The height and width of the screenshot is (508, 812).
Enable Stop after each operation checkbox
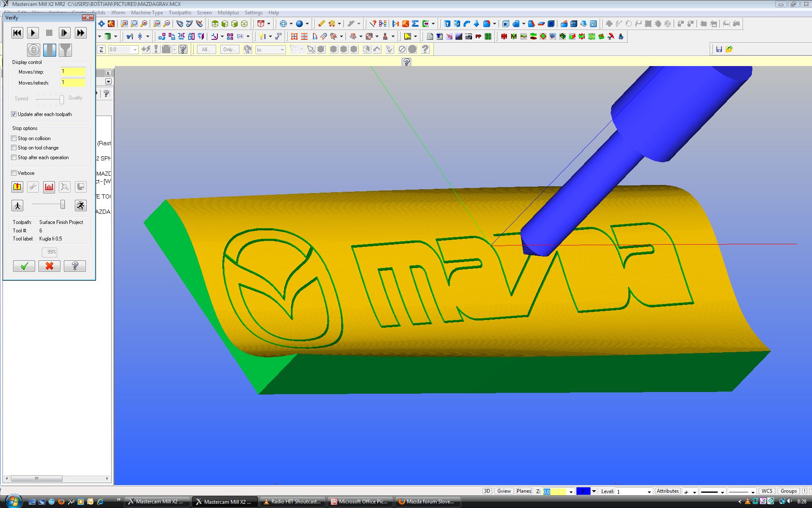14,157
